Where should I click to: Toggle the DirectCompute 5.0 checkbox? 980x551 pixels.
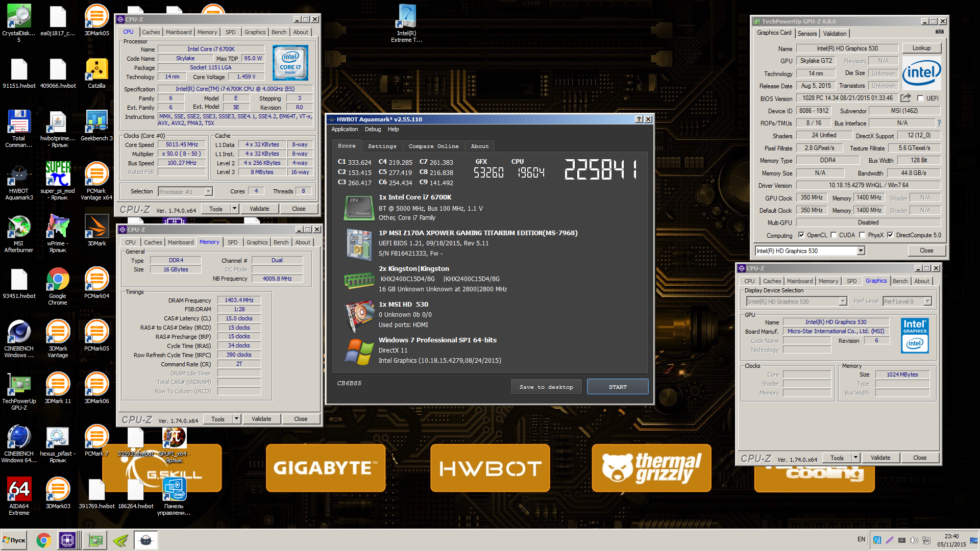890,235
